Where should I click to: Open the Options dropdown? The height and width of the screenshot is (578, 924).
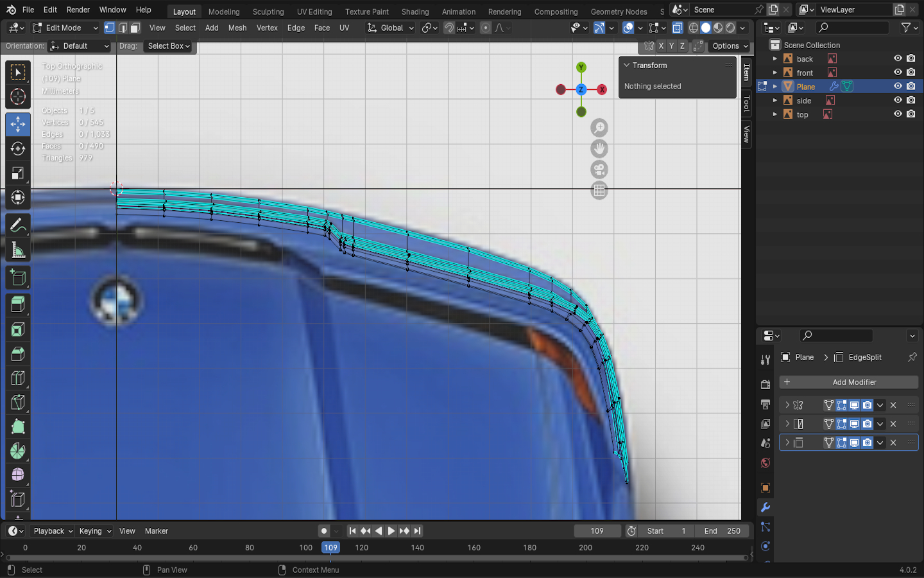pos(730,46)
